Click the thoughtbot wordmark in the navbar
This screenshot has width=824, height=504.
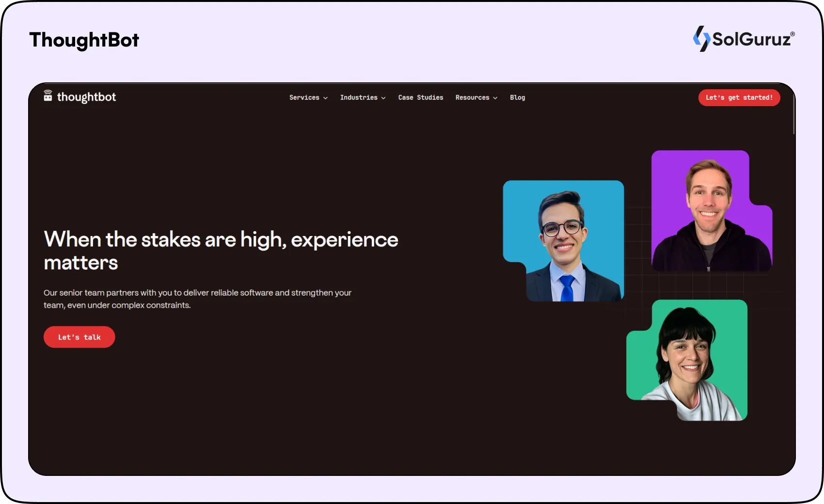coord(86,97)
